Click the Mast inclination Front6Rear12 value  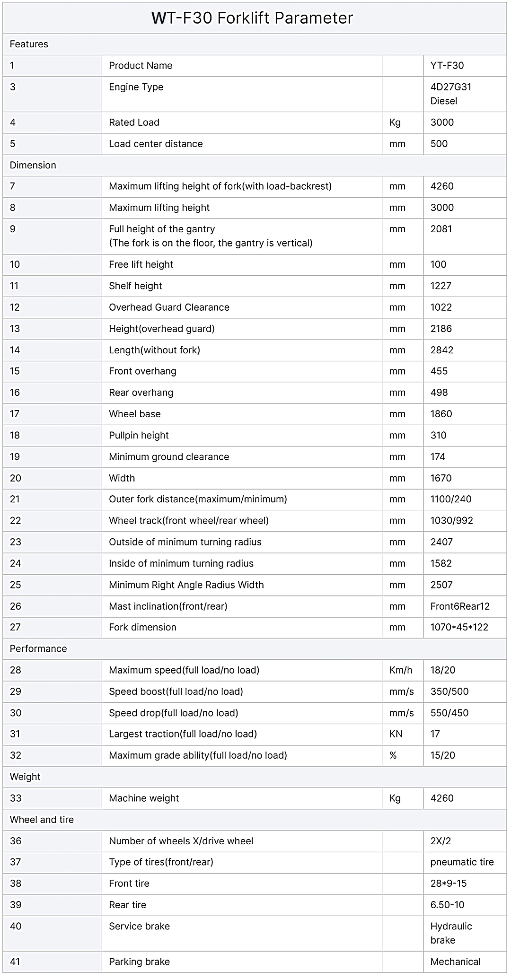point(460,606)
